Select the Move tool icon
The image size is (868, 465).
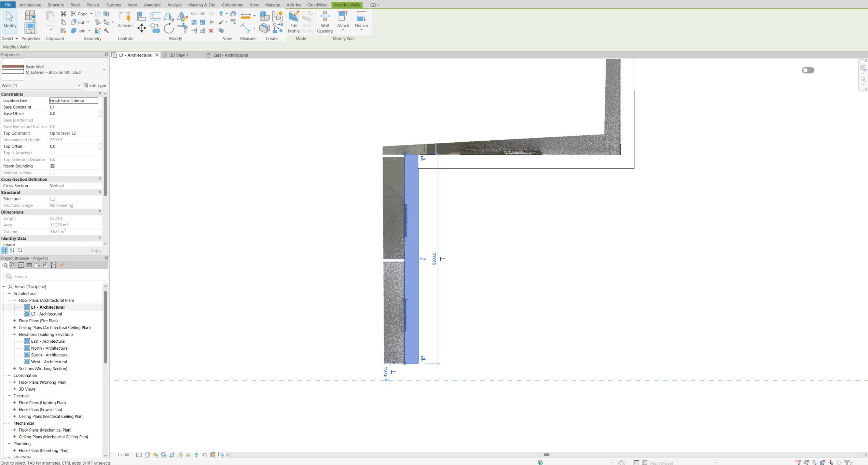pos(141,28)
